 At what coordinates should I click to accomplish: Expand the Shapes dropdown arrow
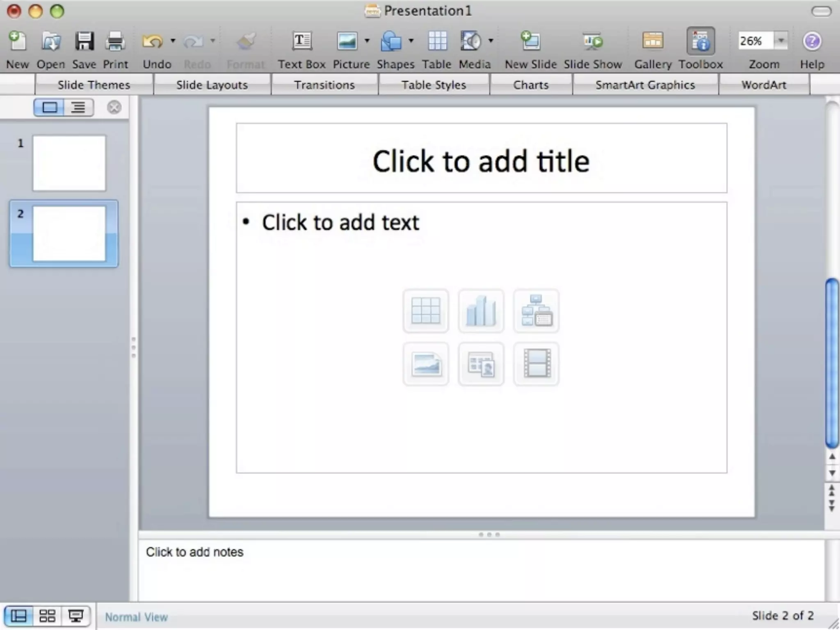[411, 41]
